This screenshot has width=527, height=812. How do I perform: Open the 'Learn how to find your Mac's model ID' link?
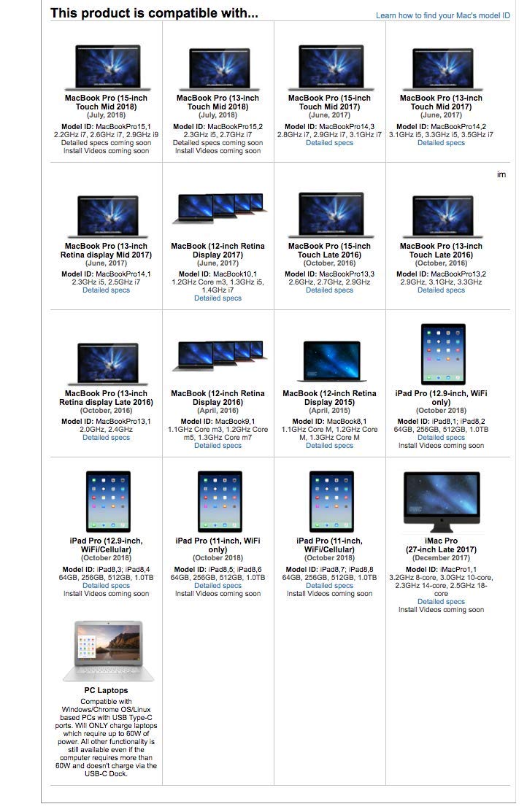[x=442, y=15]
